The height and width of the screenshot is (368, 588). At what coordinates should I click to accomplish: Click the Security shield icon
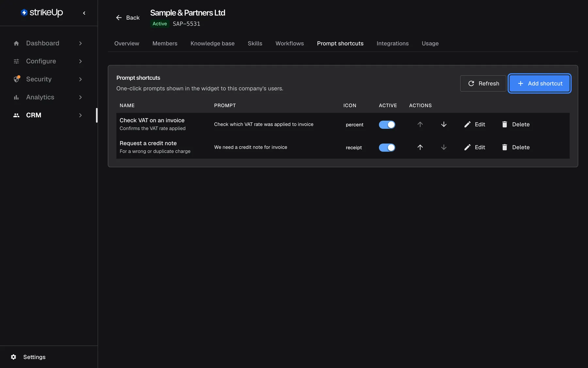point(17,79)
